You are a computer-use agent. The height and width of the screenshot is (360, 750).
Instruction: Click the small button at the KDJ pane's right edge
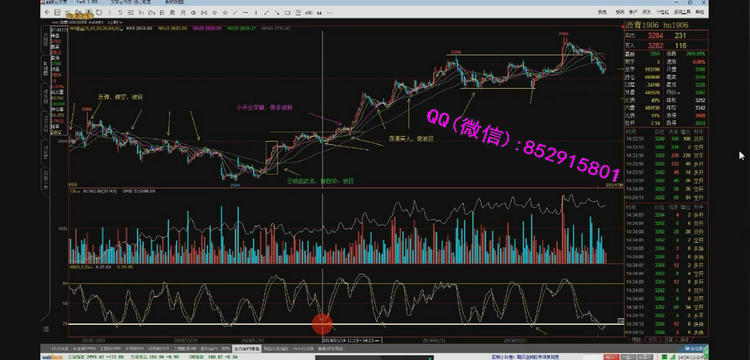(621, 321)
